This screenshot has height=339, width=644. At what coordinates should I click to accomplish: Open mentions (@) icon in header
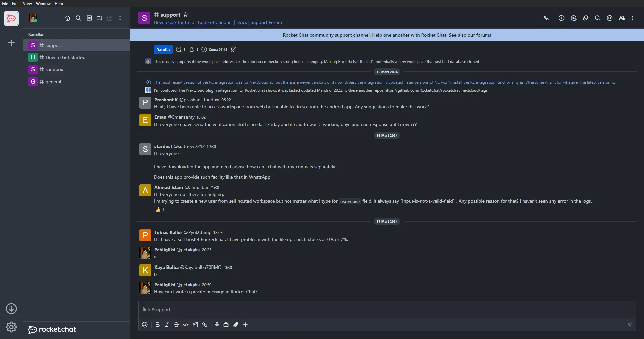(610, 18)
